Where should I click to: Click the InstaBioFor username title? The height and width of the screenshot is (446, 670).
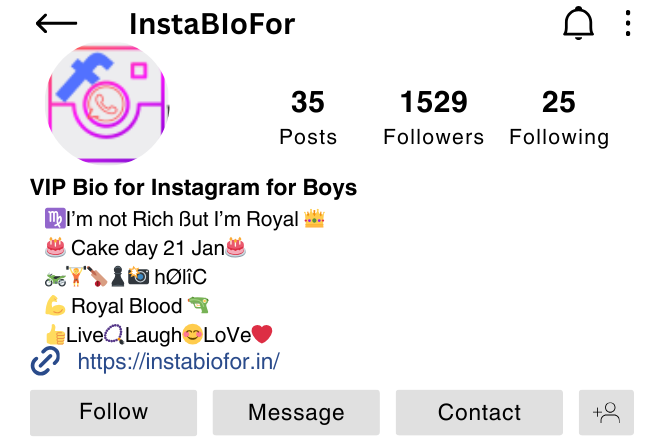click(x=212, y=24)
